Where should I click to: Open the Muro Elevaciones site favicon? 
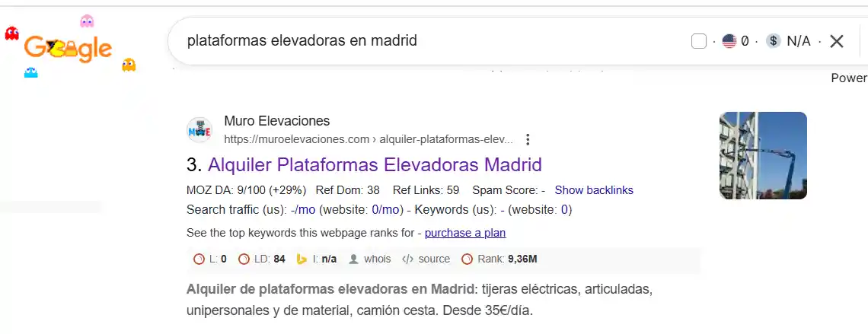(199, 131)
